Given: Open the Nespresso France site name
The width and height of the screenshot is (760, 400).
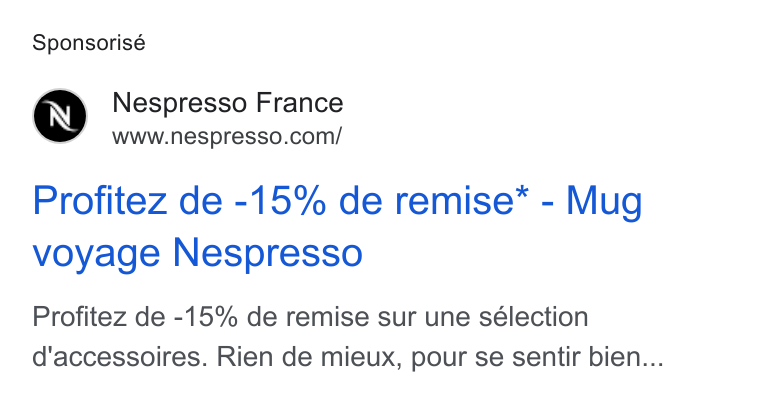Looking at the screenshot, I should tap(228, 103).
